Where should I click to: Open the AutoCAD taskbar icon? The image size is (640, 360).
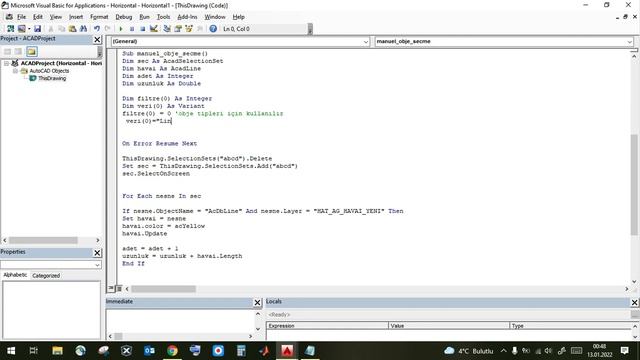coord(287,351)
